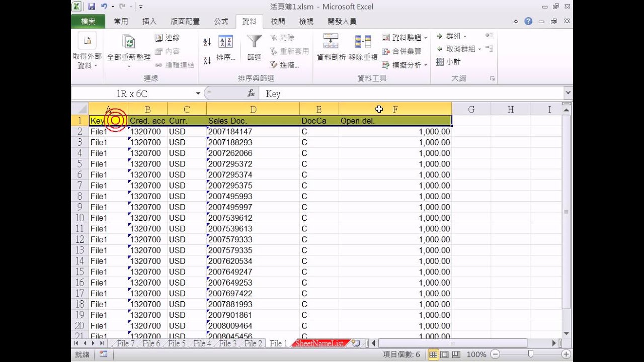Open Data Validation dropdown arrow
This screenshot has width=644, height=362.
(x=426, y=38)
